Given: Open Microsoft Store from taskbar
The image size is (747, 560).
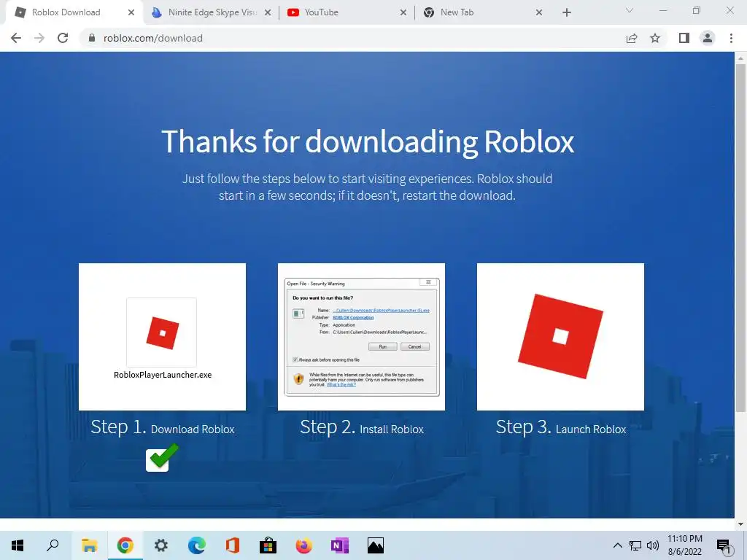Looking at the screenshot, I should coord(268,545).
